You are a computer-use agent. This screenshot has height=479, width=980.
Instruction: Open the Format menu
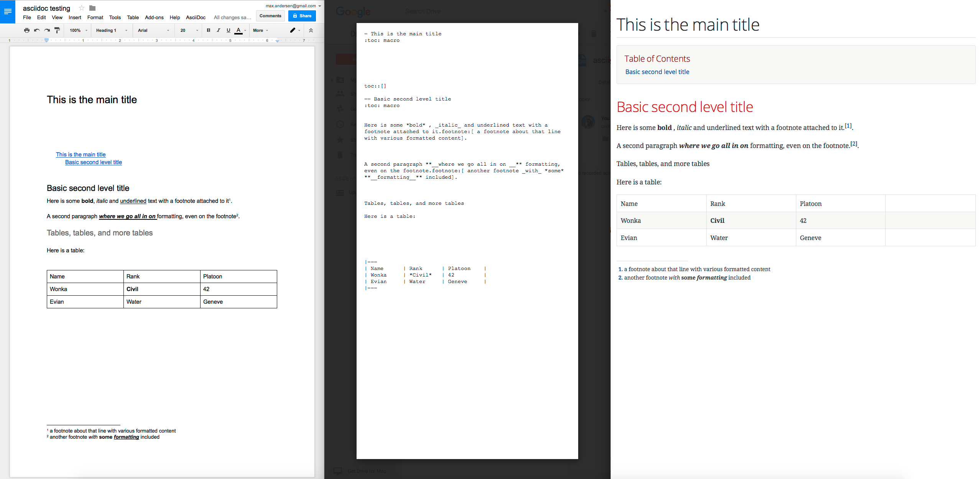pos(95,17)
